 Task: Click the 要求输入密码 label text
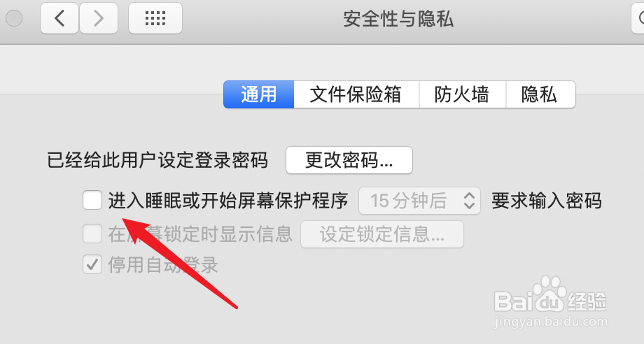(x=547, y=201)
